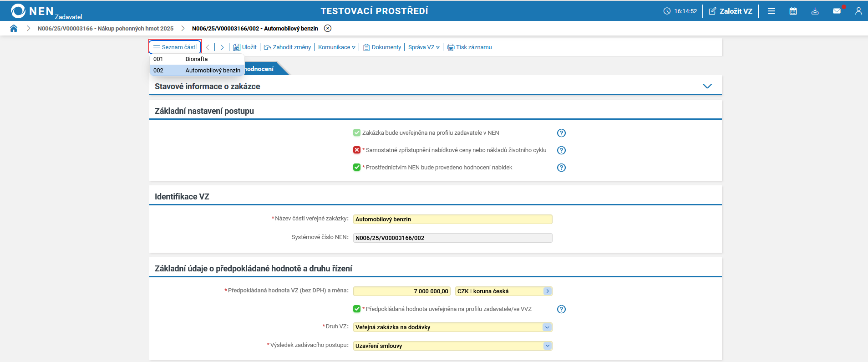Select 001 Bionafta from parts list
The width and height of the screenshot is (868, 362).
197,59
